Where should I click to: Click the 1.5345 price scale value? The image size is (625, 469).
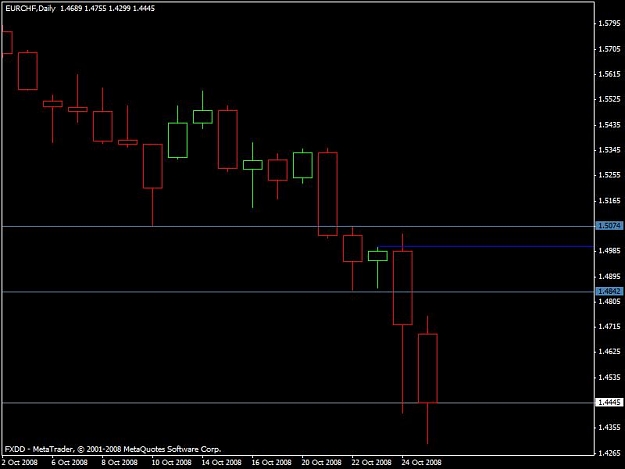pos(609,150)
